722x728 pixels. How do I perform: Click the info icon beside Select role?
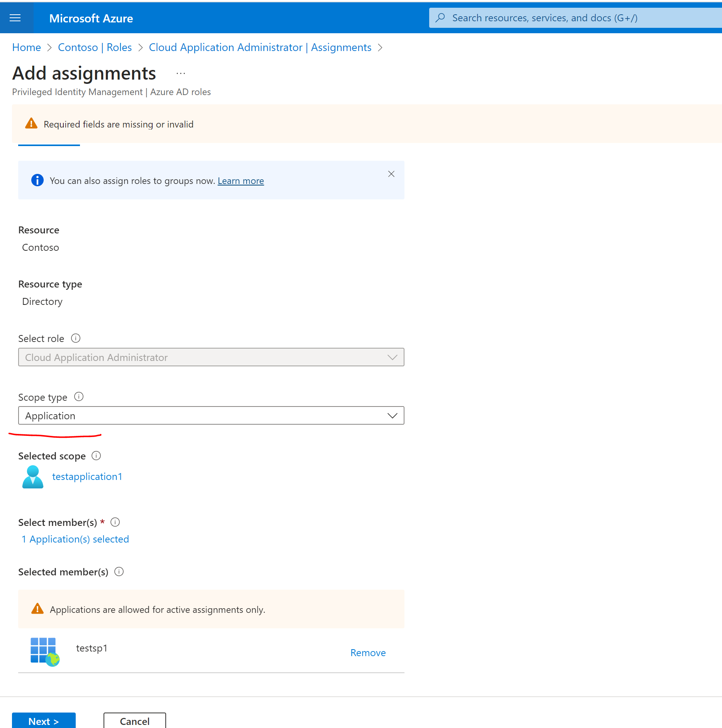[x=76, y=338]
